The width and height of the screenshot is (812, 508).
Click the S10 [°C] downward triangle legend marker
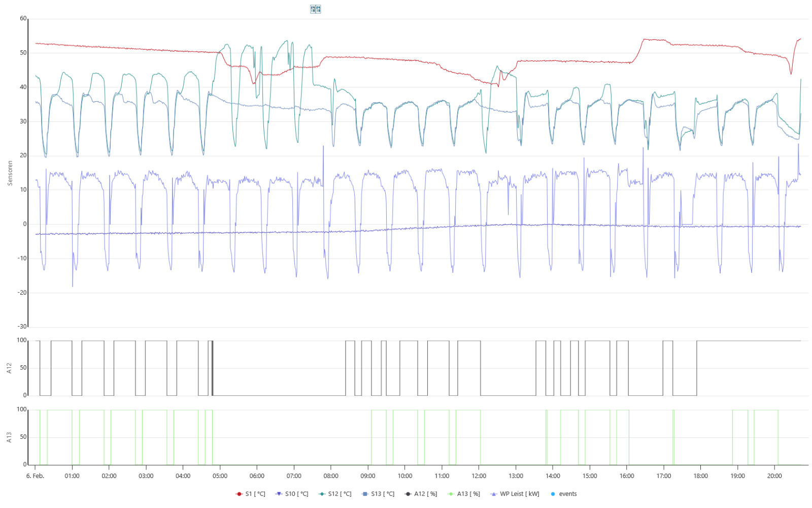coord(279,494)
